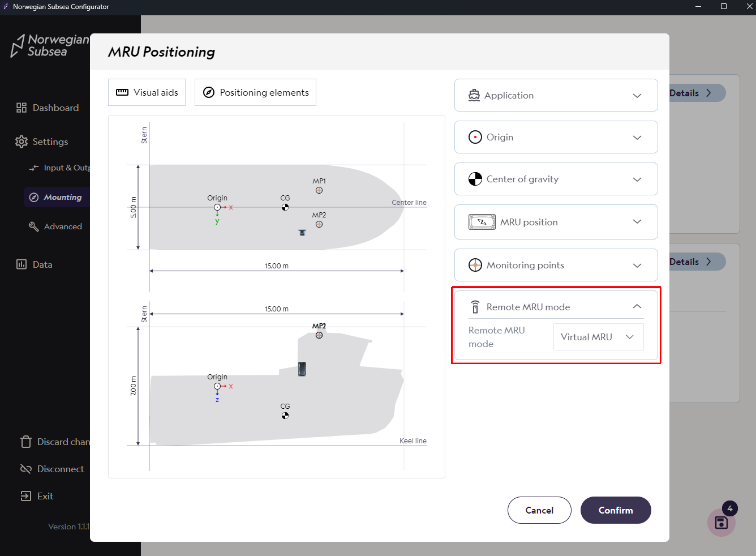Expand the Center of gravity section

(x=555, y=179)
